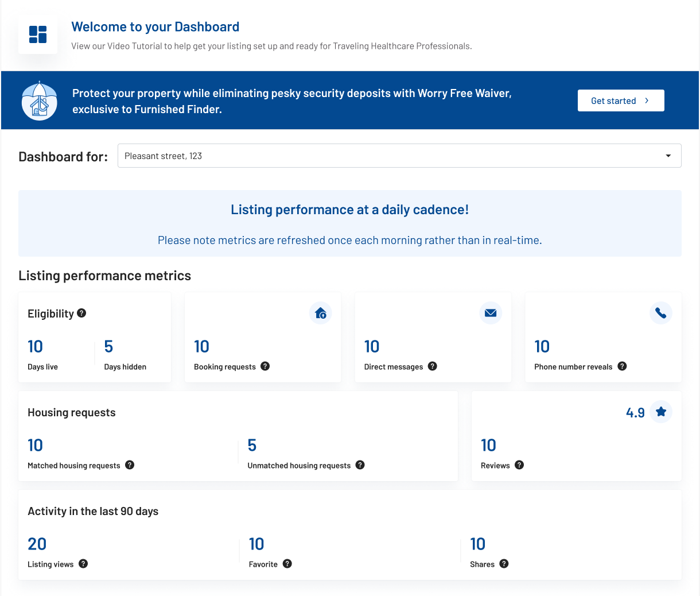Click the Favorite label
The width and height of the screenshot is (700, 596).
(x=263, y=564)
